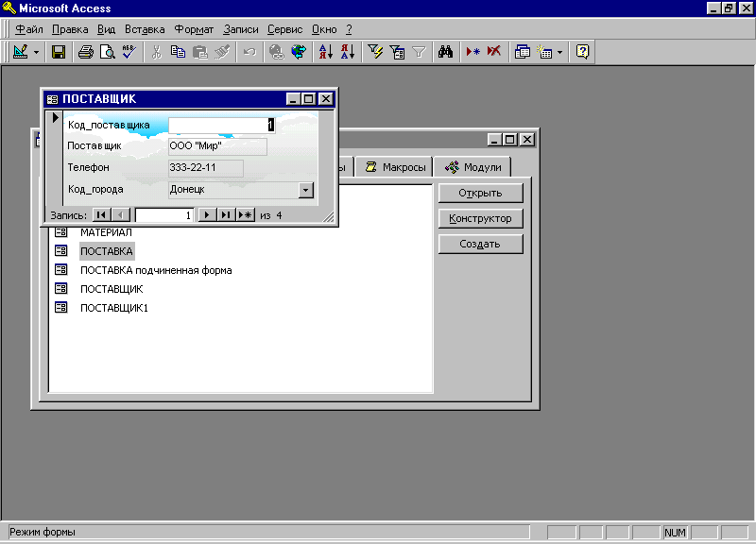Click the Cut scissors icon
This screenshot has width=756, height=544.
pos(156,52)
